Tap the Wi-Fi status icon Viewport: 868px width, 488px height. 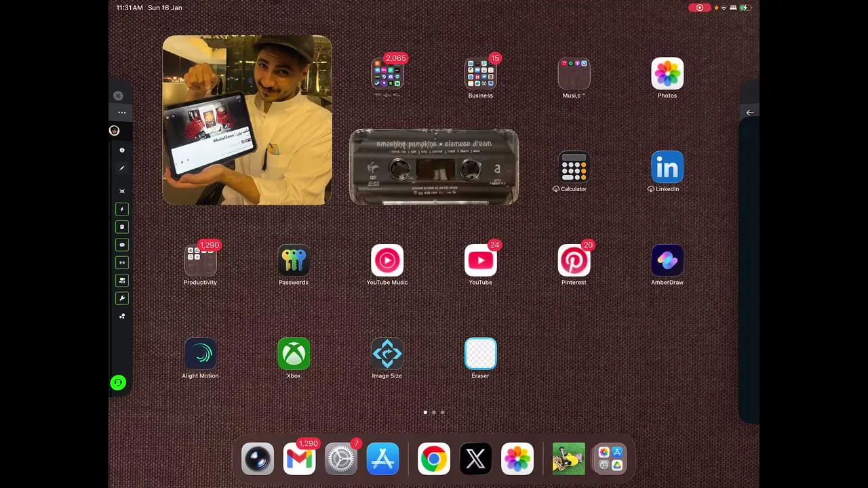tap(724, 7)
